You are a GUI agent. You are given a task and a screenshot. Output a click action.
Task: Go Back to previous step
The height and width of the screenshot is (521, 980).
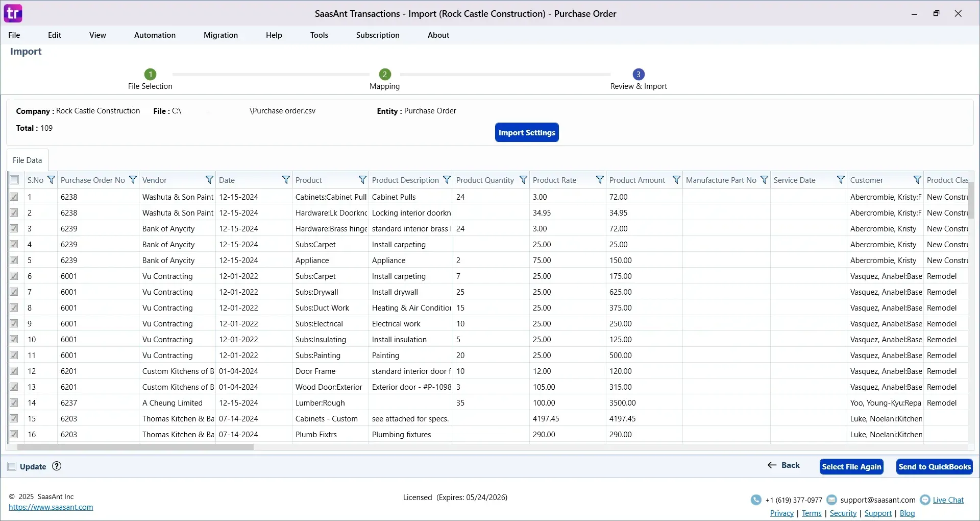783,465
